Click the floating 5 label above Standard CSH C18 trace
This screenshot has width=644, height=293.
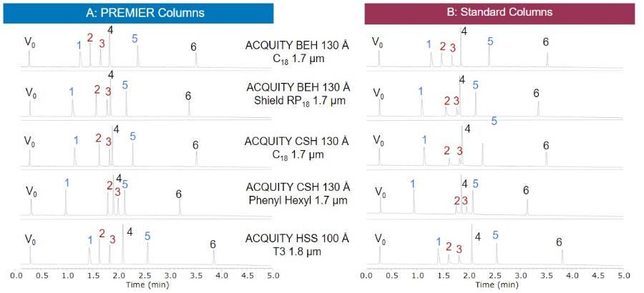tap(494, 121)
